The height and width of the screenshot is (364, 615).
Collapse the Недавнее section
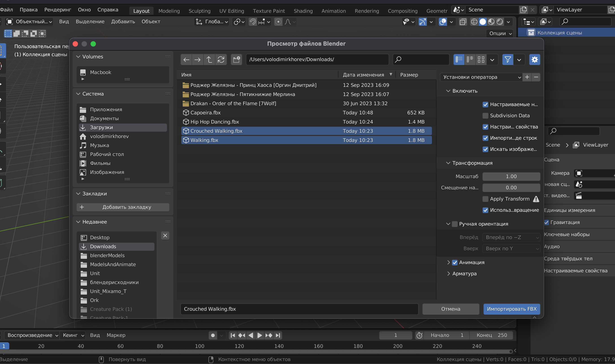[78, 222]
